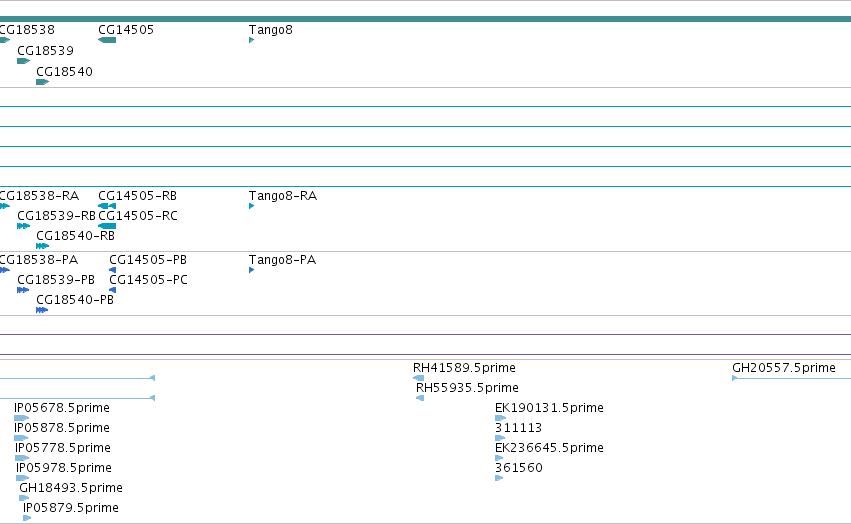Click the EK190131.5prime EST glyph

click(x=500, y=419)
